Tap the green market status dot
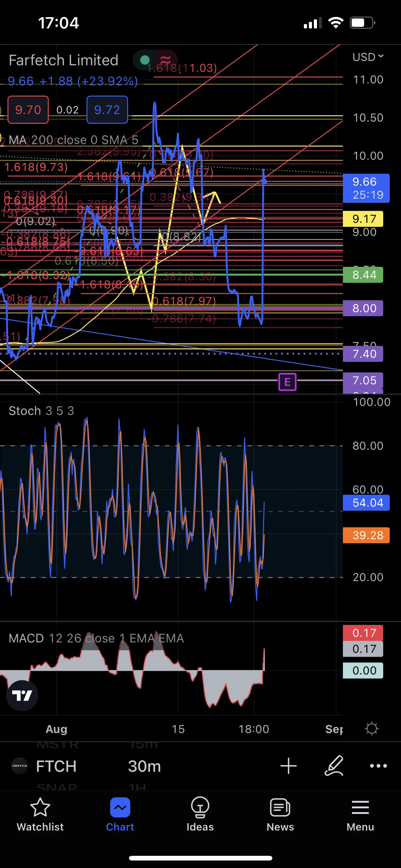Image resolution: width=401 pixels, height=868 pixels. [145, 60]
